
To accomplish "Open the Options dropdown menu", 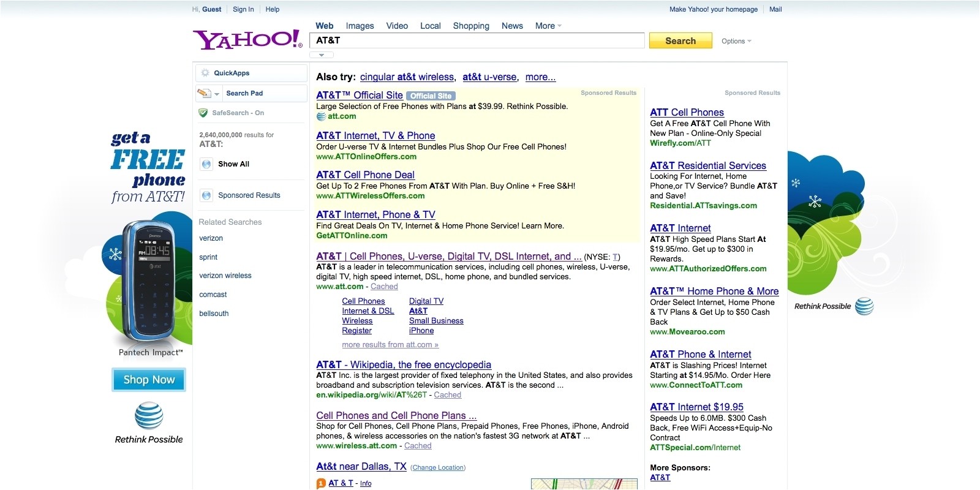I will (736, 41).
